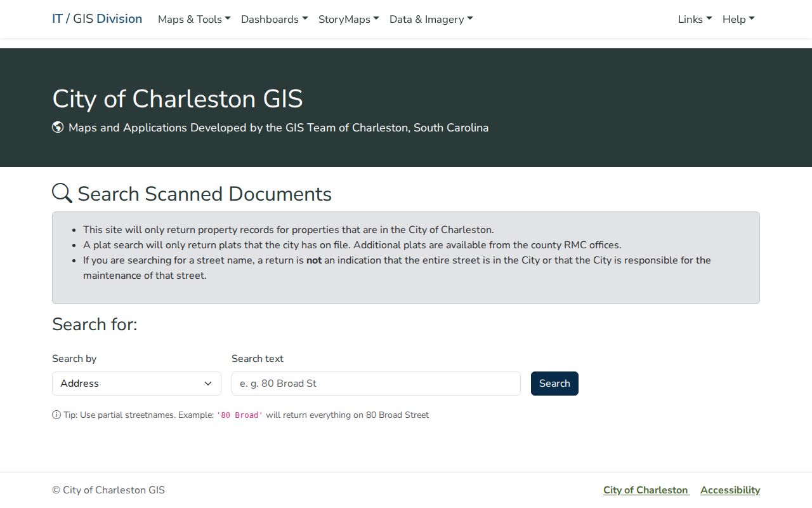Open the Dashboards dropdown menu
This screenshot has width=812, height=508.
click(274, 19)
